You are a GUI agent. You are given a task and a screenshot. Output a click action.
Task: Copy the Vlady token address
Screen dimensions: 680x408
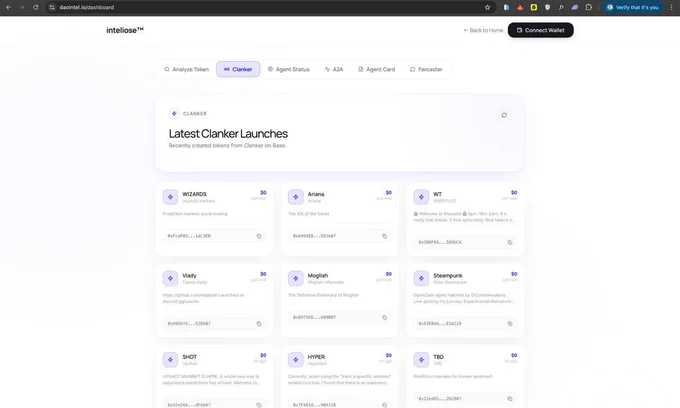point(259,324)
